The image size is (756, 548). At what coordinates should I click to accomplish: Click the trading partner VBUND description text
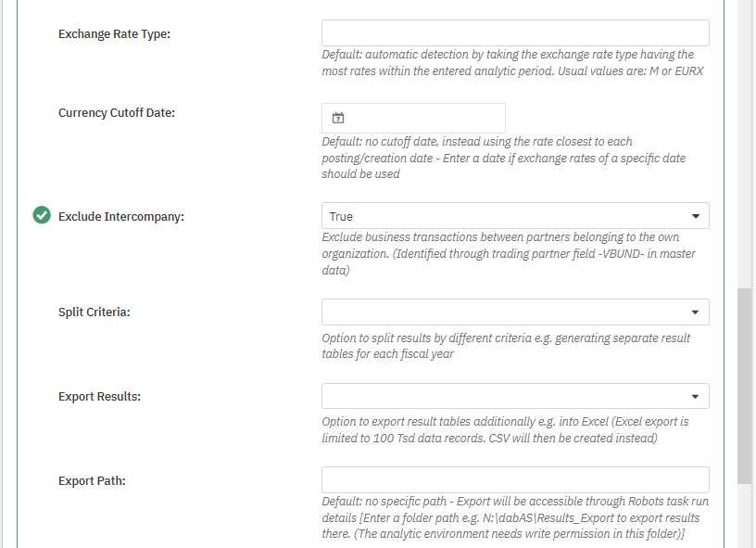click(509, 254)
